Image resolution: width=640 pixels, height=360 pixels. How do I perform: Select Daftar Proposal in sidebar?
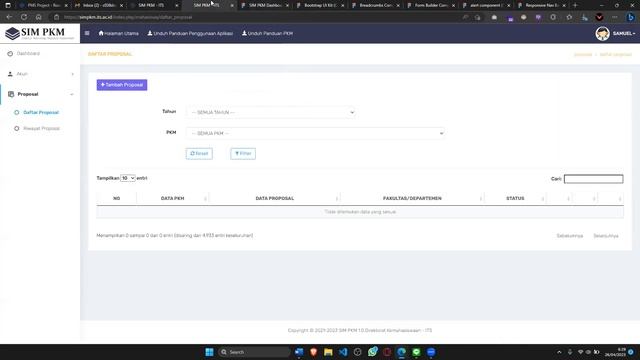click(41, 112)
